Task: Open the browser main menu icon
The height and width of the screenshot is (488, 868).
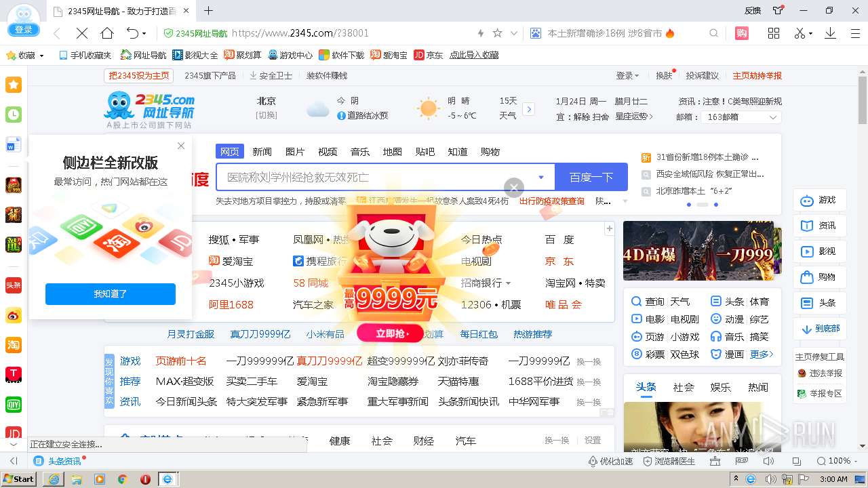Action: pos(854,33)
